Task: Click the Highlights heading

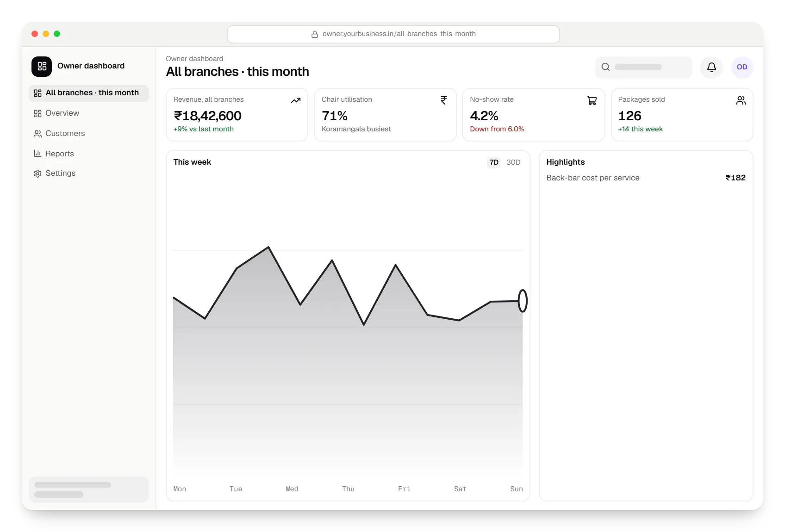Action: pos(566,162)
